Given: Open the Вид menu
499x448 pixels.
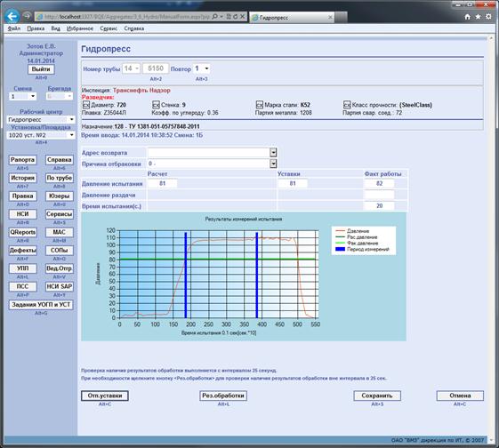Looking at the screenshot, I should (x=56, y=28).
